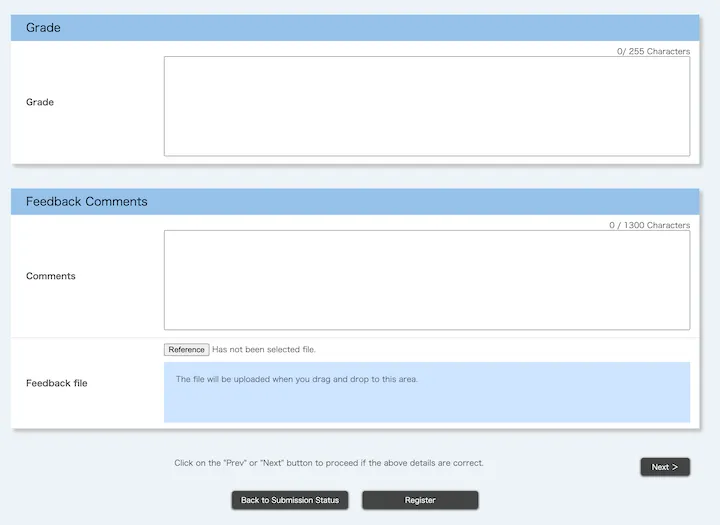
Task: Click 'The file will be uploaded' hint text
Action: pos(297,379)
